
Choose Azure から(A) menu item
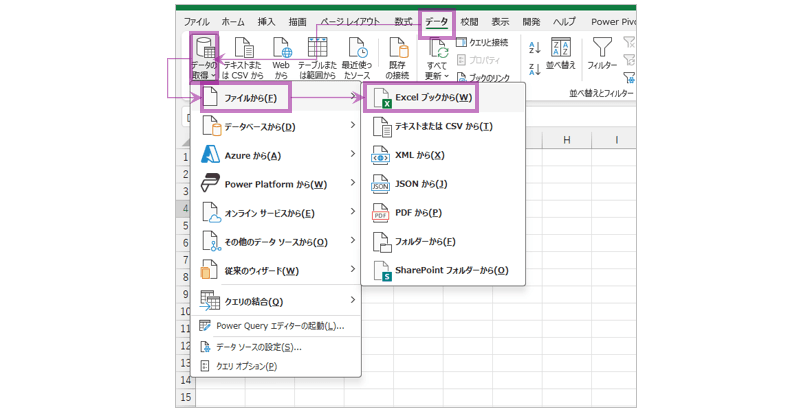pyautogui.click(x=276, y=155)
